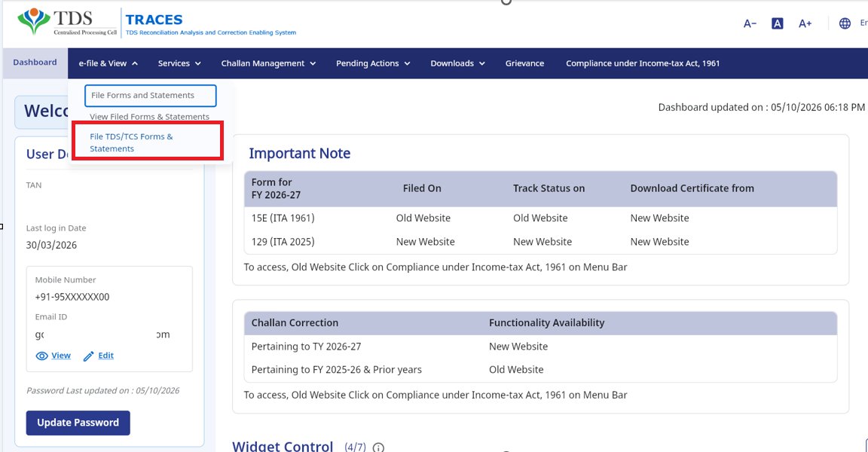Click the 15E (ITA 1961) row label

coord(283,218)
